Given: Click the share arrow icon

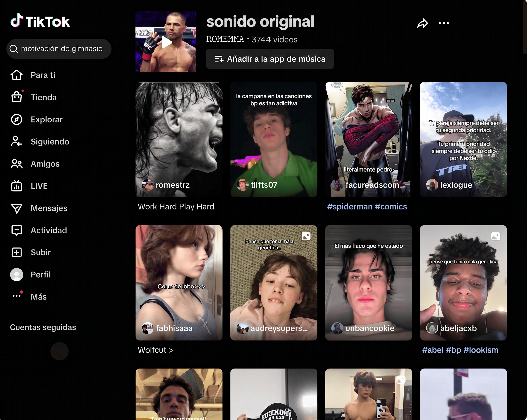Looking at the screenshot, I should coord(422,24).
